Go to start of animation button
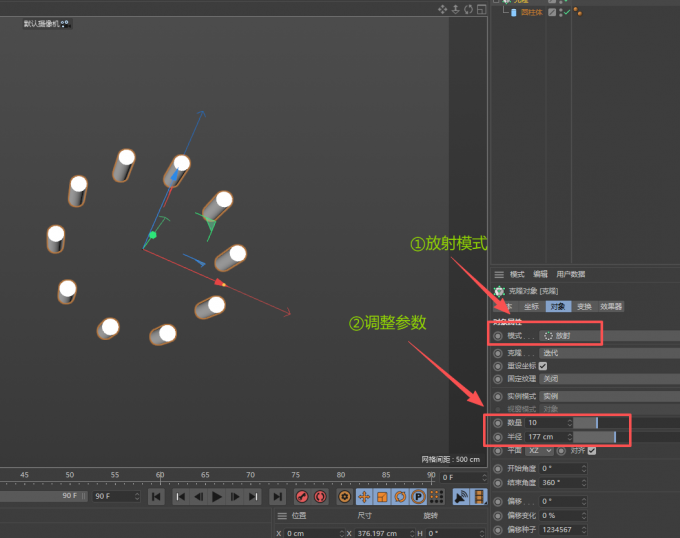This screenshot has height=538, width=680. pyautogui.click(x=156, y=497)
